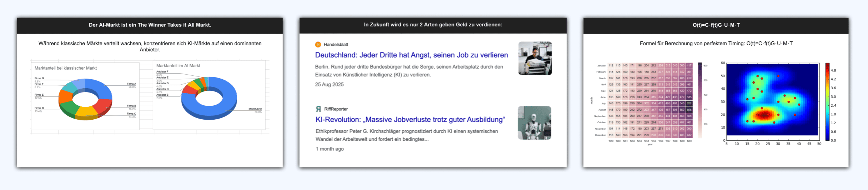
Task: Select the 'Firma C' chart label
Action: (131, 114)
